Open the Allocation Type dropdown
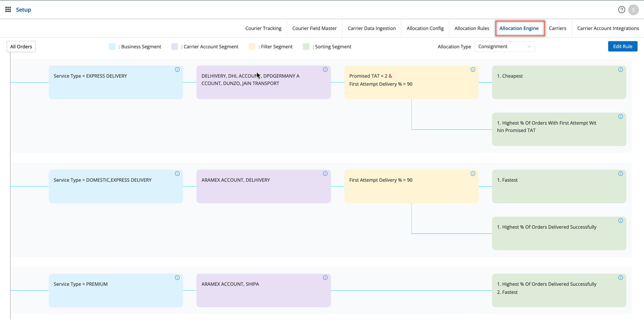This screenshot has height=320, width=644. coord(504,47)
